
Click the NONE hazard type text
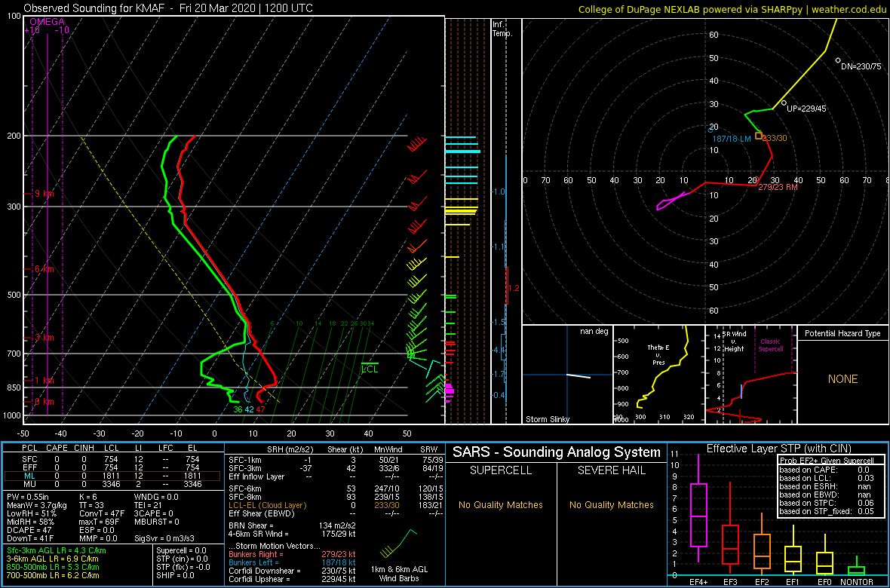pyautogui.click(x=842, y=379)
